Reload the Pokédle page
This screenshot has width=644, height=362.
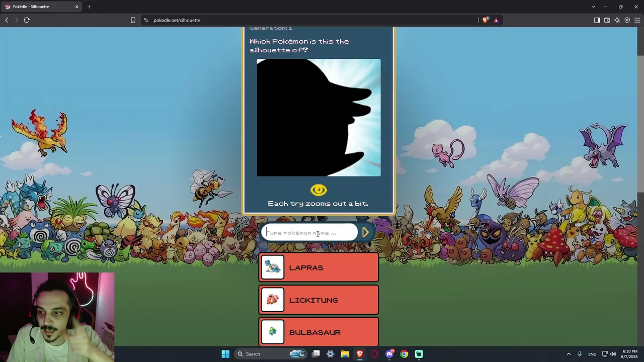click(27, 20)
